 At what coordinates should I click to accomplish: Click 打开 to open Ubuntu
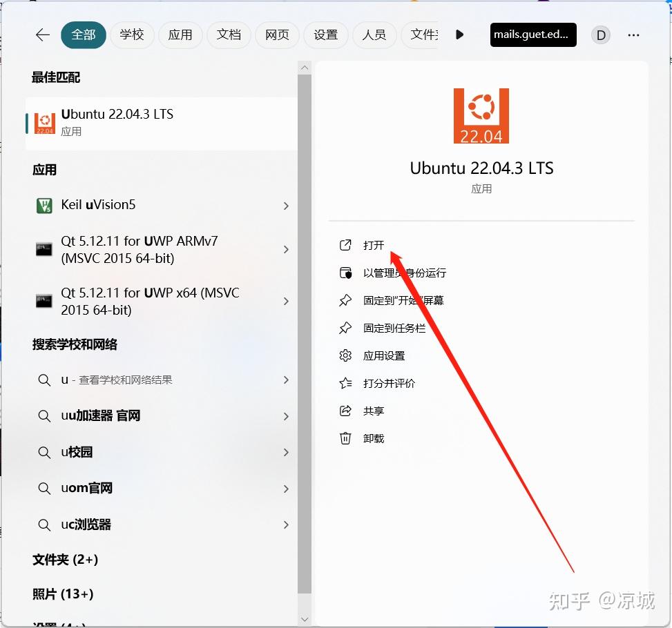click(x=374, y=245)
